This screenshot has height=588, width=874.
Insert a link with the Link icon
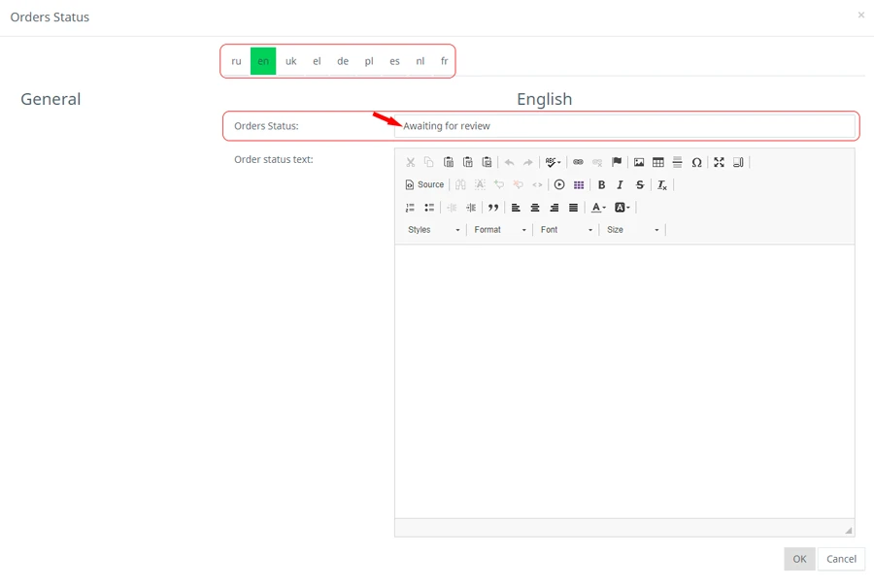pyautogui.click(x=578, y=162)
